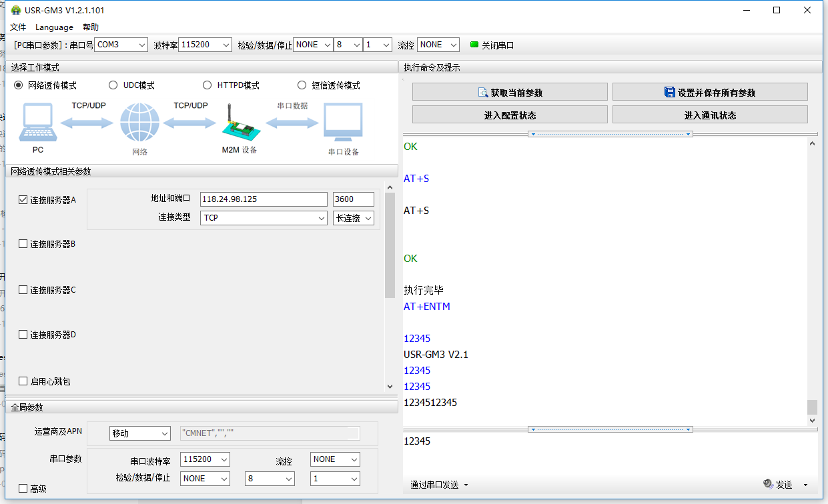The height and width of the screenshot is (504, 828).
Task: Open the top parity NONE dropdown
Action: click(x=313, y=45)
